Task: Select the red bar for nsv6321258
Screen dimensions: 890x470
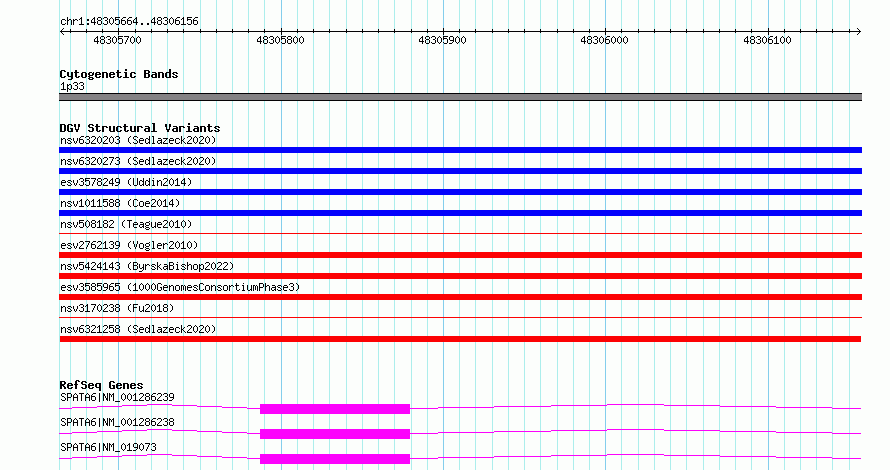Action: click(x=460, y=339)
